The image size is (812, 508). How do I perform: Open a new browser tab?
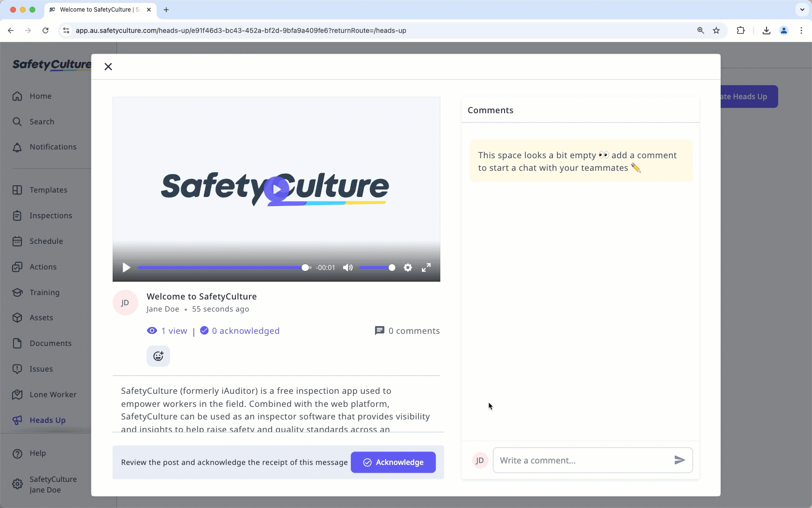click(x=166, y=10)
